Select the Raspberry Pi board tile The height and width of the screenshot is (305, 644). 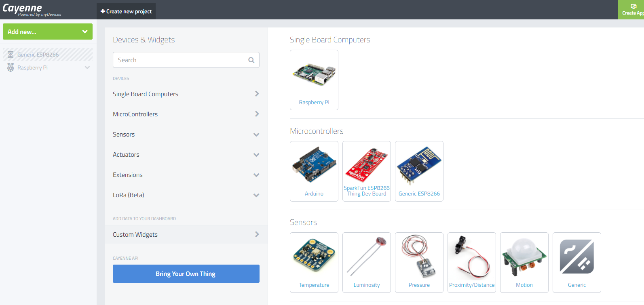click(314, 80)
